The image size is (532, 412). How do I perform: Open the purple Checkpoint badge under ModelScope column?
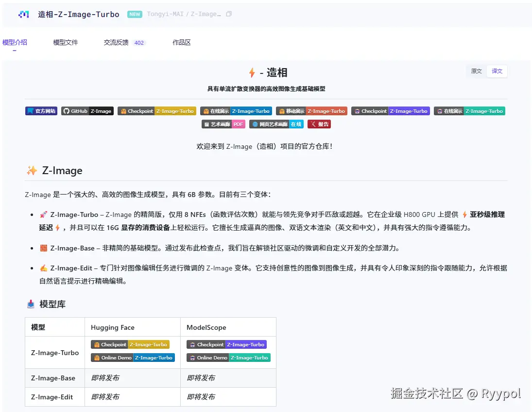click(390, 110)
